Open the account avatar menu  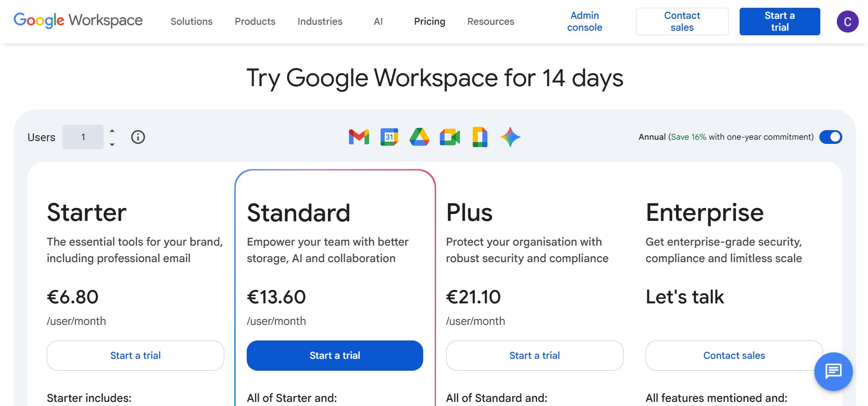[847, 22]
